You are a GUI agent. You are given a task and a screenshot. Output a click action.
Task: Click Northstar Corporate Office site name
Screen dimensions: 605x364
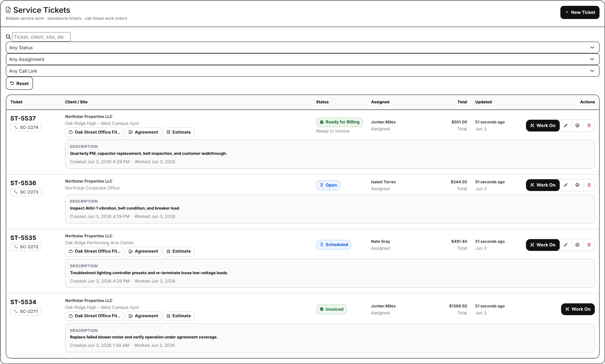click(x=92, y=188)
